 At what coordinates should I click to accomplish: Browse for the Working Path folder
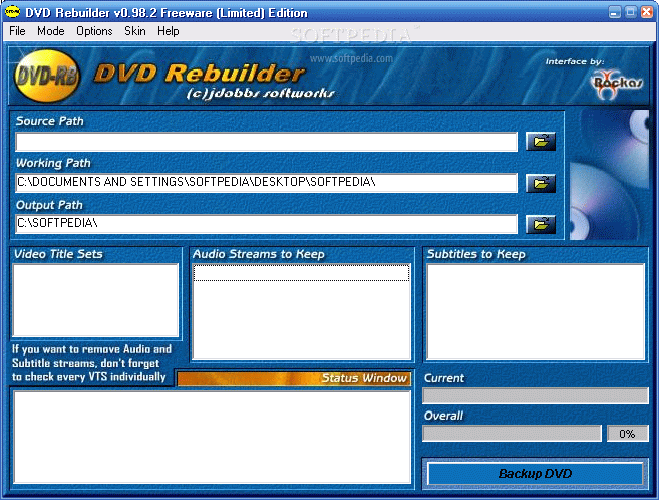tap(541, 183)
